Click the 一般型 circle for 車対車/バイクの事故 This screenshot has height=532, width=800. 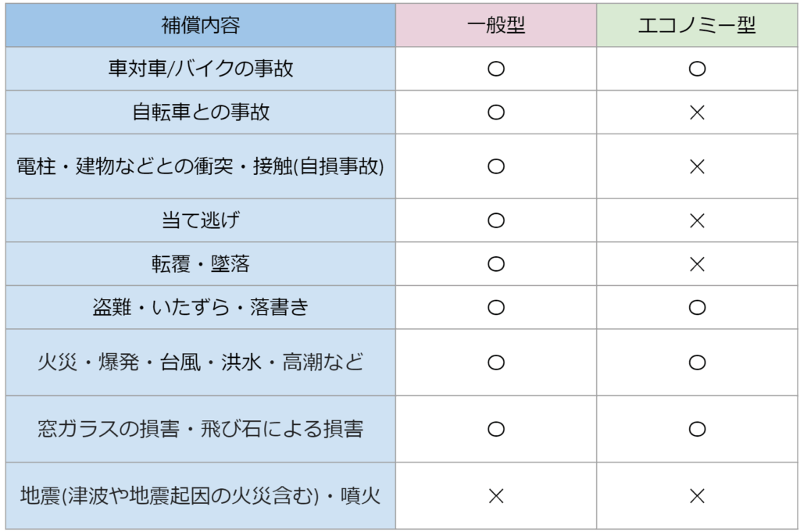(x=496, y=69)
